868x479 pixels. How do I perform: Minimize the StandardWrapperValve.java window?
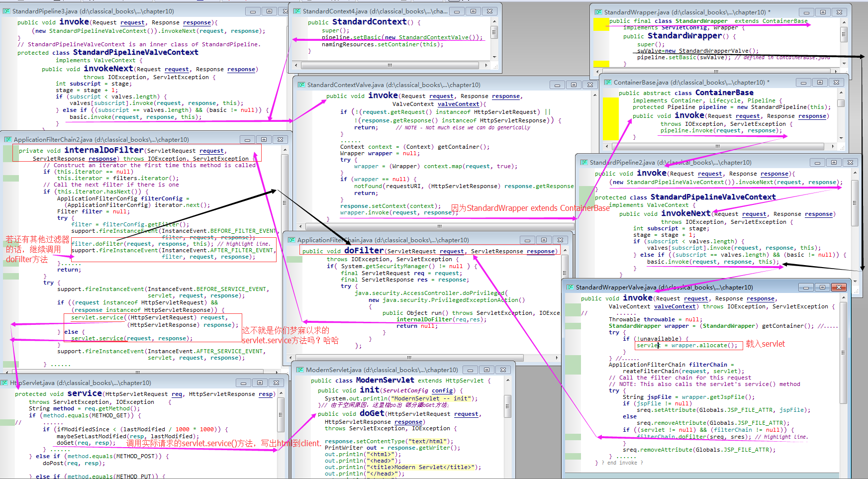[x=806, y=287]
